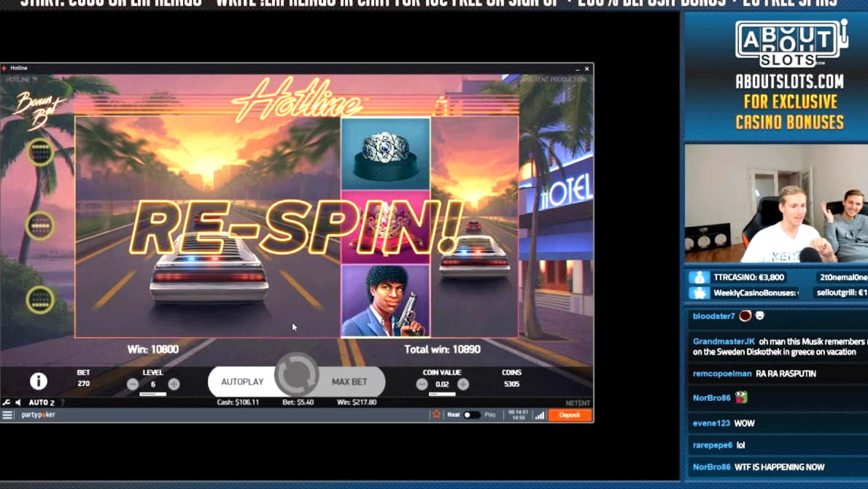The height and width of the screenshot is (489, 868).
Task: Check the connection signal bars icon
Action: tap(539, 415)
